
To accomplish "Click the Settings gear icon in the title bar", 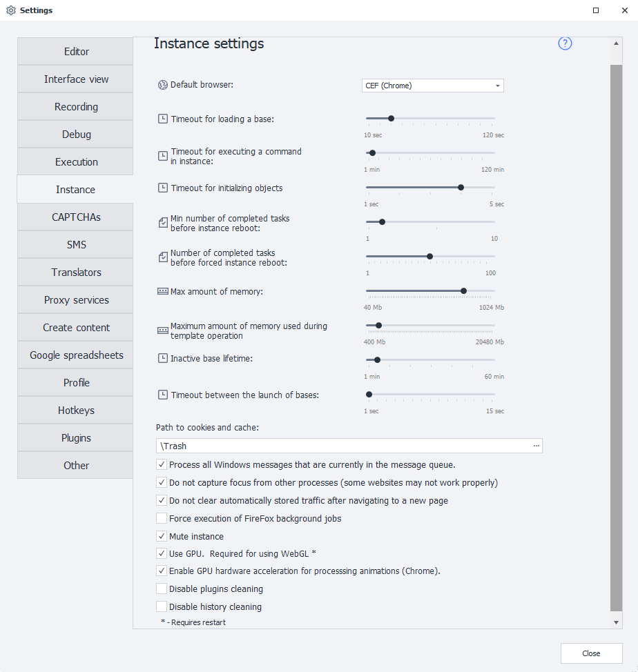I will tap(10, 10).
